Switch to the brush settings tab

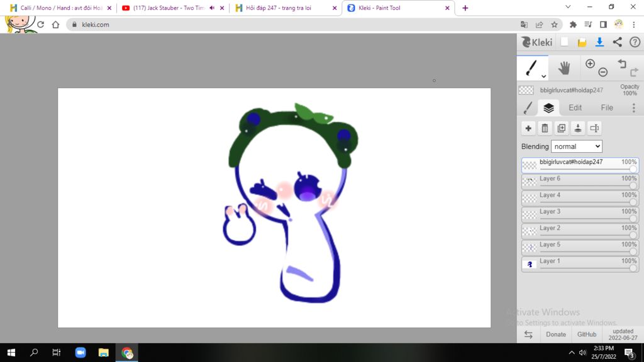pos(528,107)
